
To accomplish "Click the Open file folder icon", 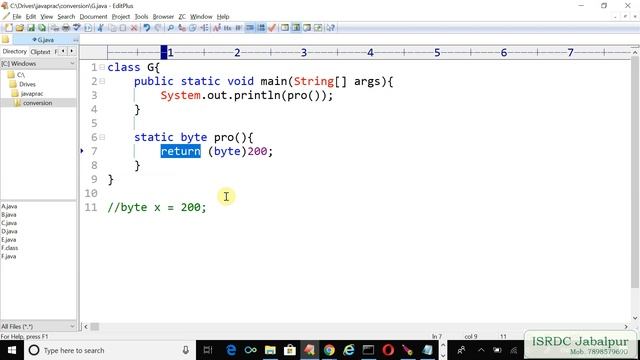I will (x=20, y=28).
